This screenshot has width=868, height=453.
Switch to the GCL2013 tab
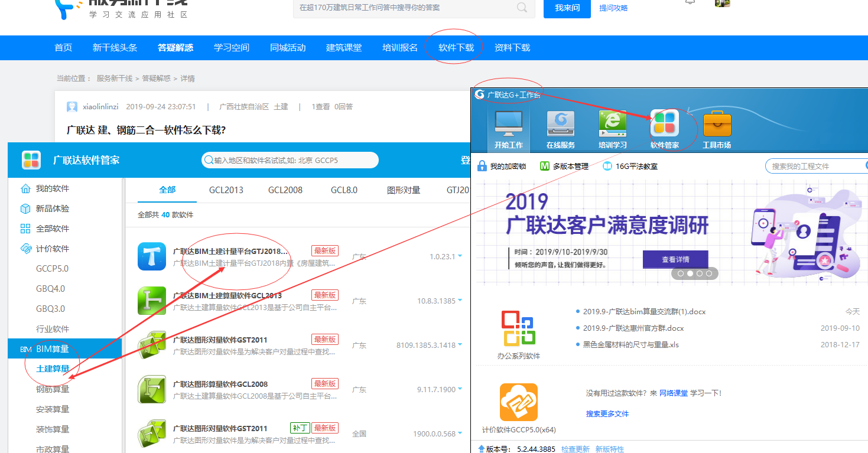click(x=226, y=190)
